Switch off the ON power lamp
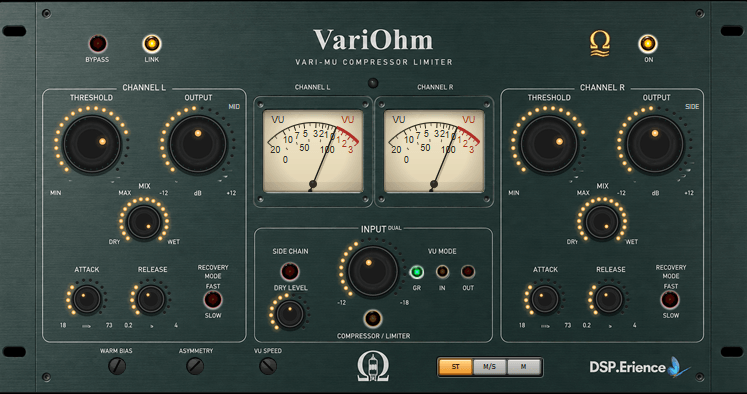747x394 pixels. click(x=648, y=44)
